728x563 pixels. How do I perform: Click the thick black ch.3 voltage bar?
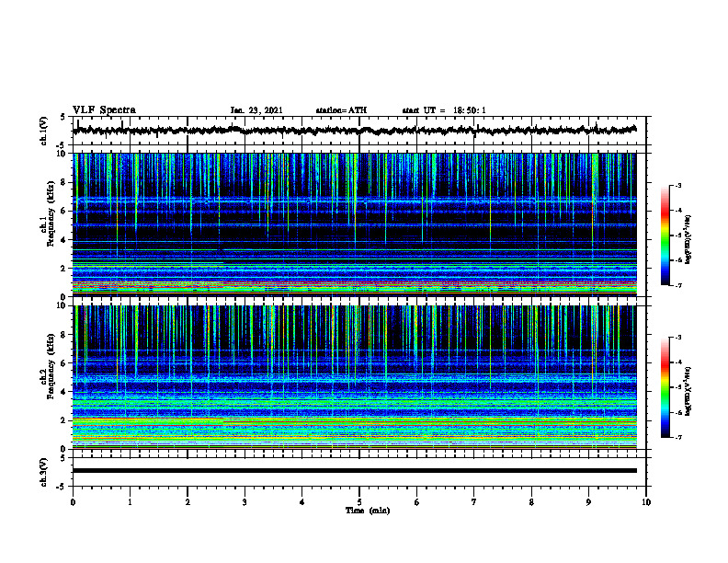[354, 471]
